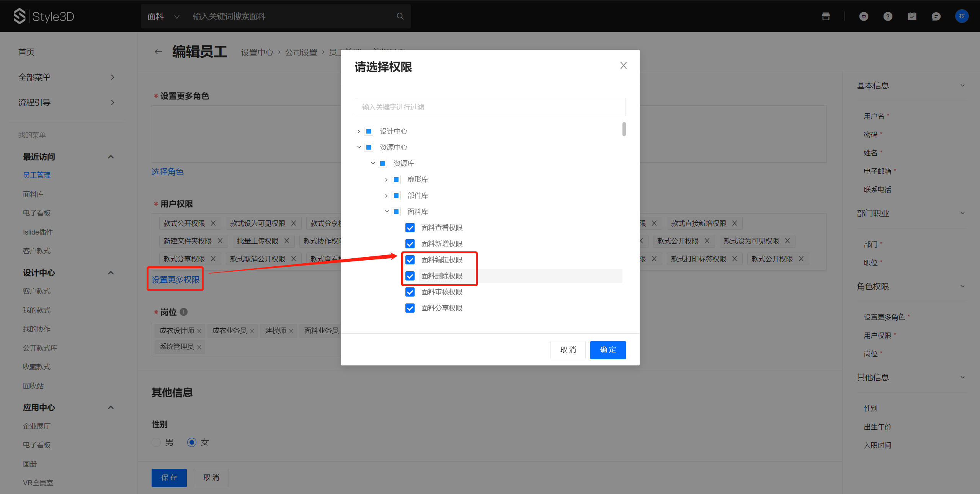Close the 请选择权限 dialog

point(623,66)
